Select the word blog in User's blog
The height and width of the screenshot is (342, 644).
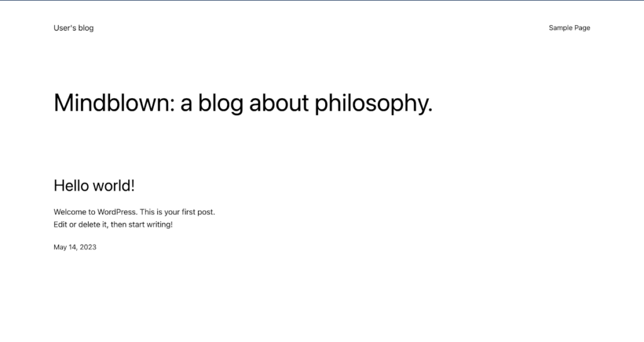click(x=86, y=28)
